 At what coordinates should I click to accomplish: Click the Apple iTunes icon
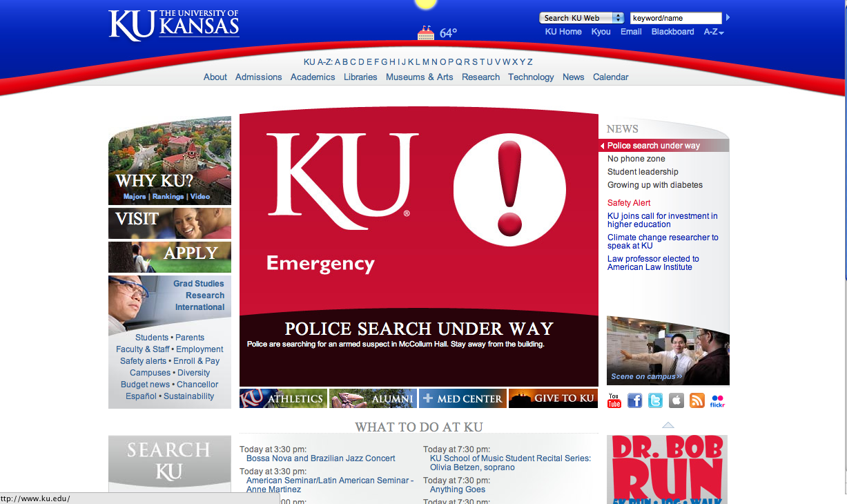(676, 400)
